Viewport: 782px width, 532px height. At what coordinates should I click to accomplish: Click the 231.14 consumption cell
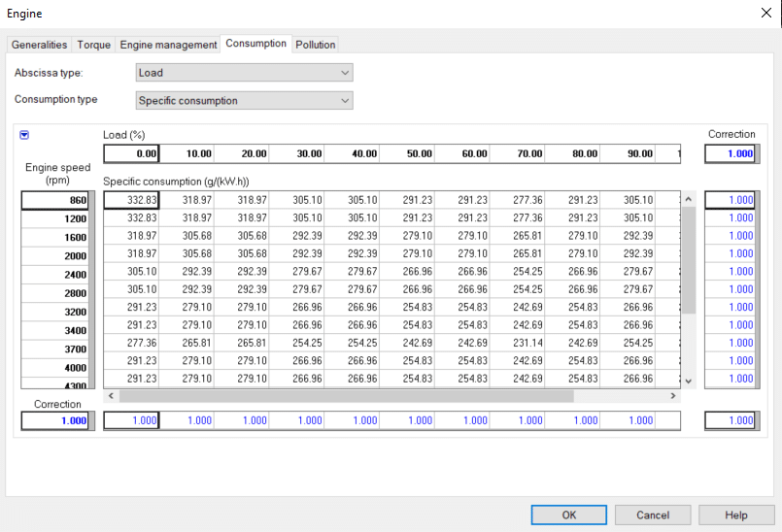tap(517, 343)
